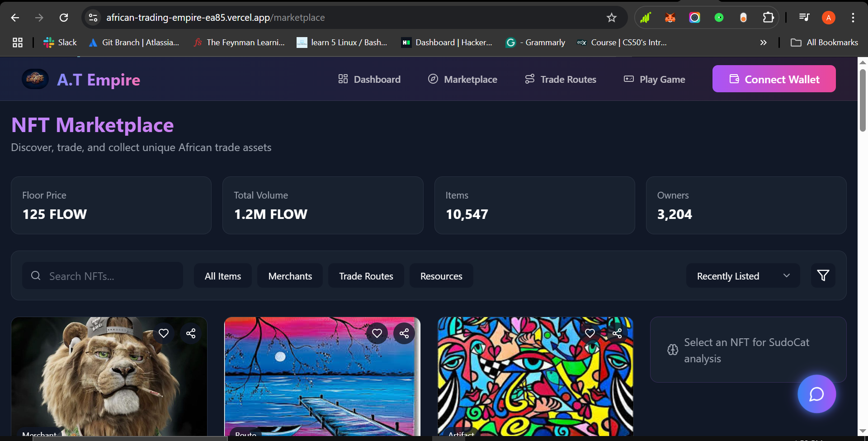The image size is (868, 441).
Task: Open the learn 5 Linux / Bash bookmark
Action: (x=342, y=43)
